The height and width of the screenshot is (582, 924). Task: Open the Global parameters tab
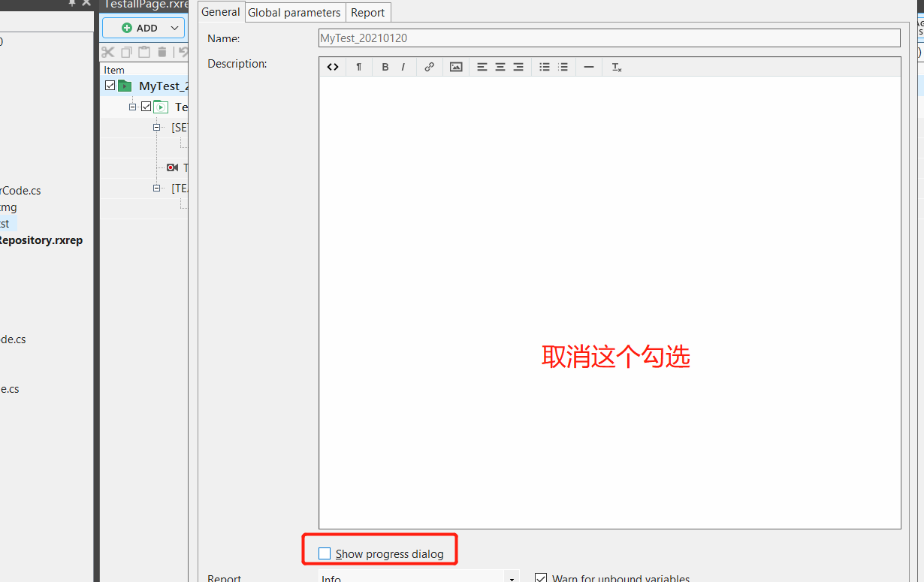tap(294, 12)
